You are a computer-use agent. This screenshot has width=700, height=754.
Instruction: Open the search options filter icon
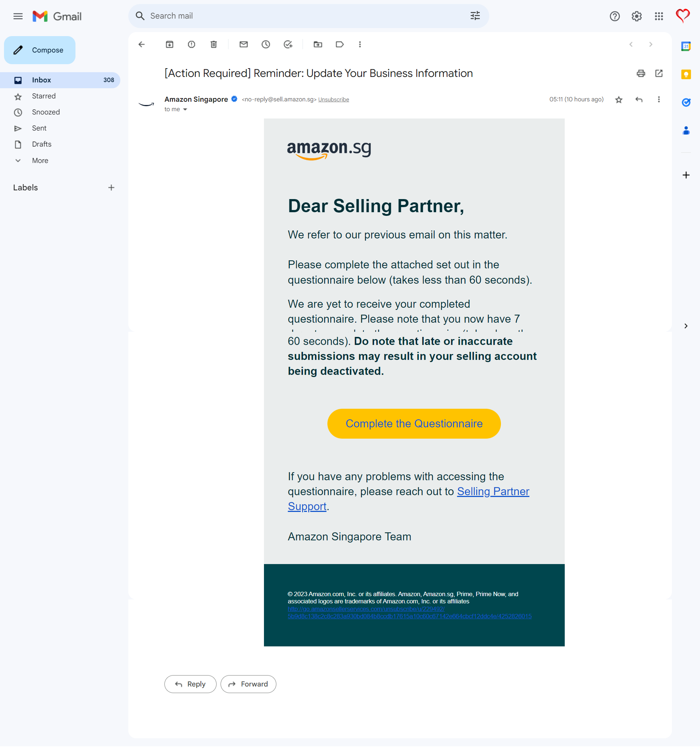(475, 16)
